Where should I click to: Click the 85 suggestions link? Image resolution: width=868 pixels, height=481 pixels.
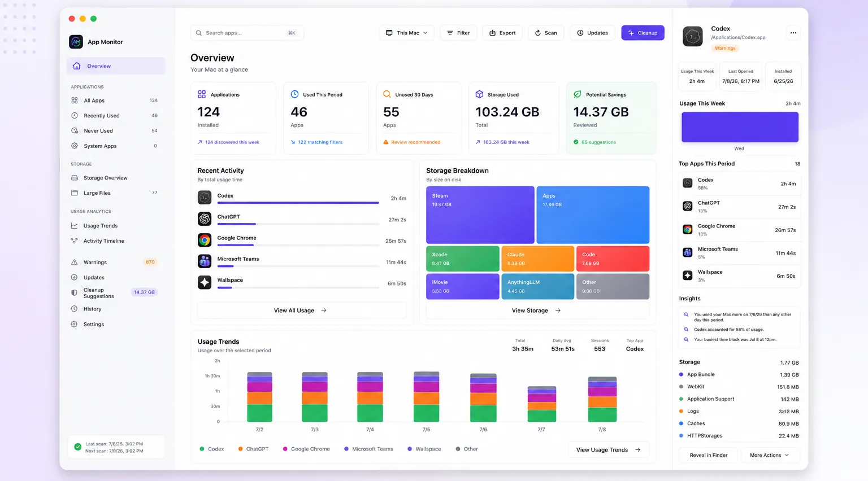click(x=594, y=142)
